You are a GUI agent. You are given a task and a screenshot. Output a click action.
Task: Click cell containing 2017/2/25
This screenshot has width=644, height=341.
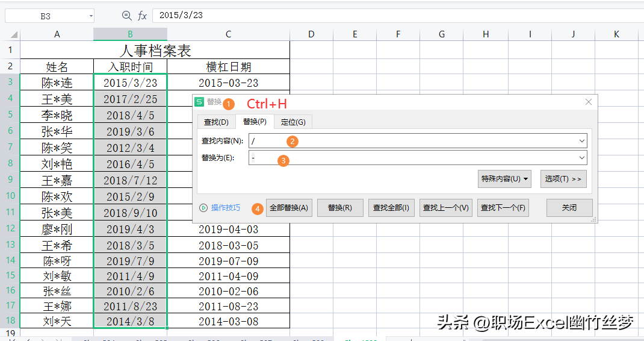(x=130, y=99)
